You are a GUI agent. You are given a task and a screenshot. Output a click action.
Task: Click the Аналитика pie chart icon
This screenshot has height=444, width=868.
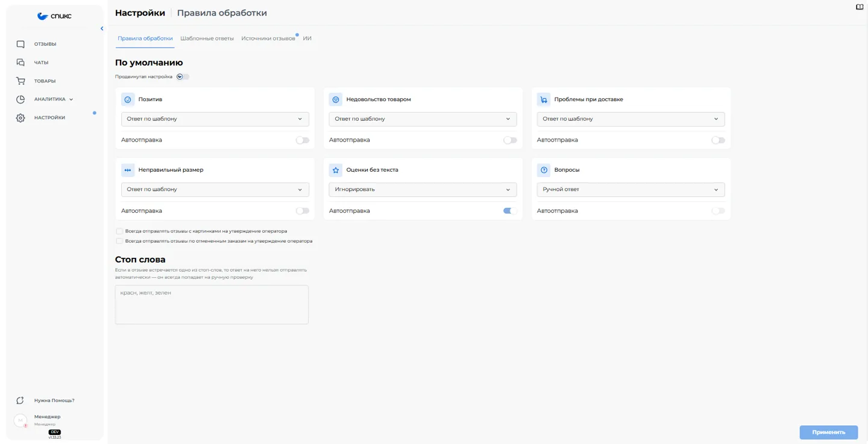(20, 99)
